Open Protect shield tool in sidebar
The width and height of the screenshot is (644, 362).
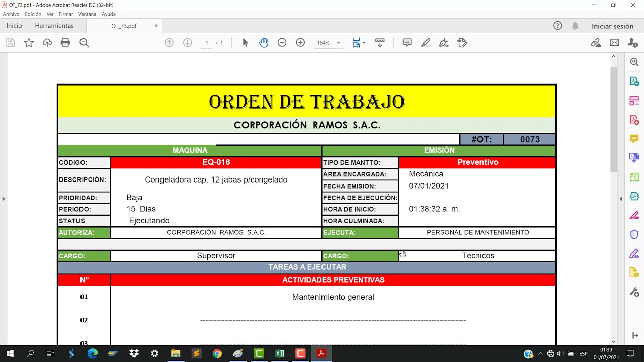(x=634, y=234)
